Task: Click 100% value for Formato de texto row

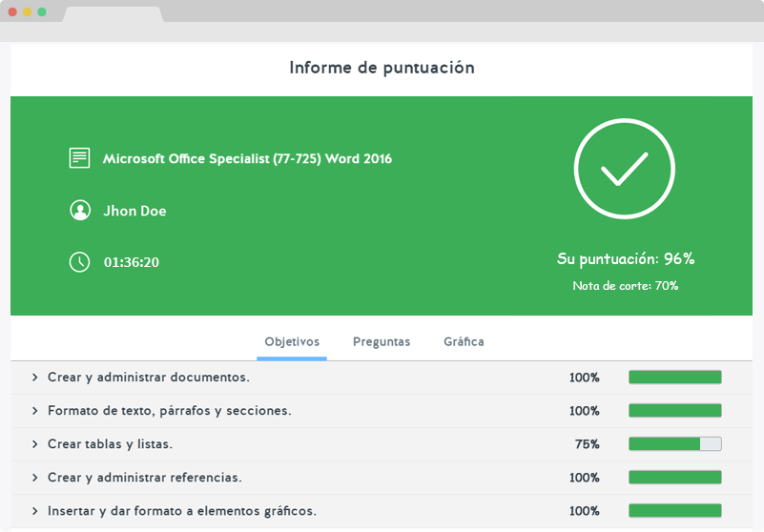Action: click(x=584, y=411)
